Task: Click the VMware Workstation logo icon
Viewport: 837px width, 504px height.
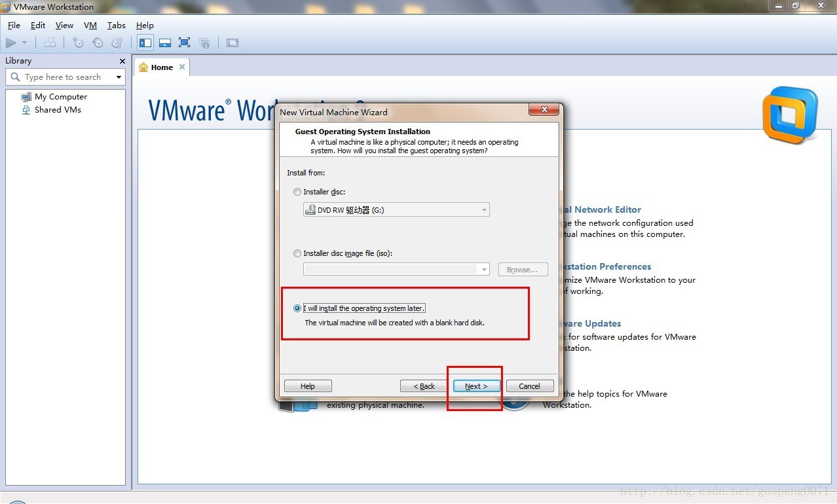Action: coord(790,115)
